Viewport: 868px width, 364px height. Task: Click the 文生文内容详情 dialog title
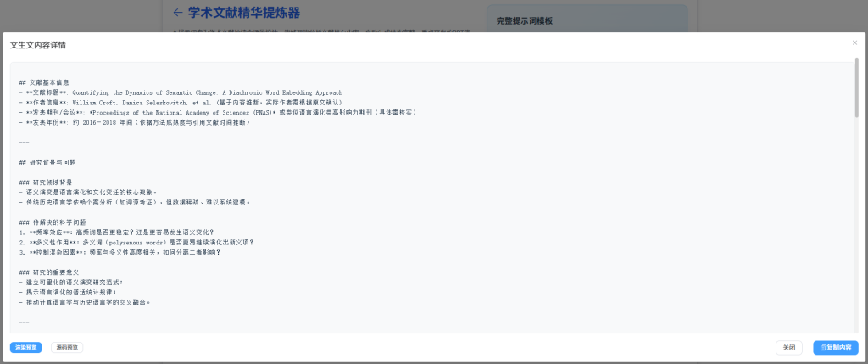click(38, 44)
